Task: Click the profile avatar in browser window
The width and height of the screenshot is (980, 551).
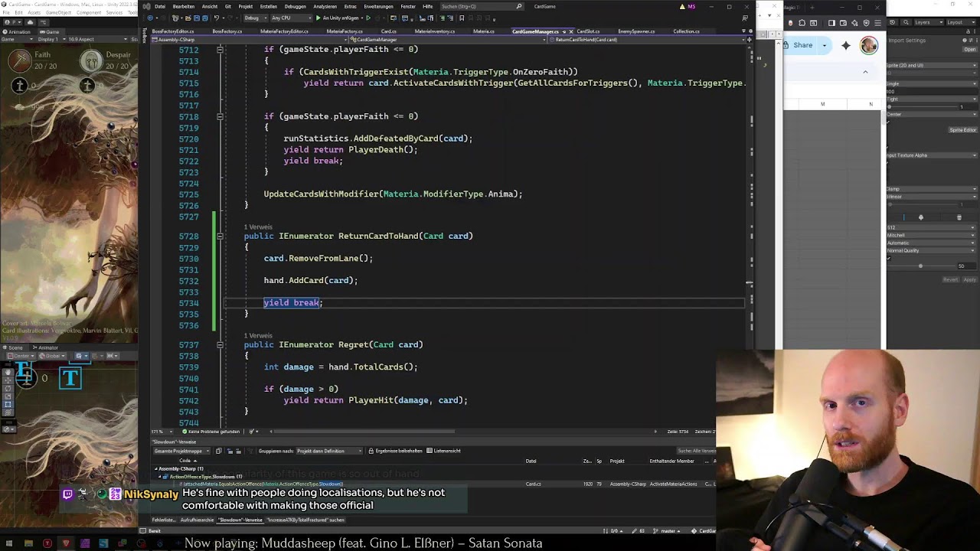Action: 869,45
